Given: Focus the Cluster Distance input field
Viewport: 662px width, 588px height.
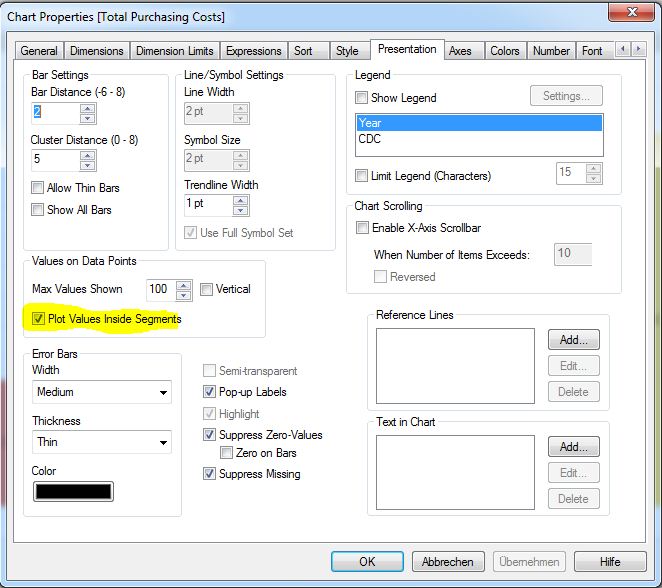Looking at the screenshot, I should (x=56, y=160).
